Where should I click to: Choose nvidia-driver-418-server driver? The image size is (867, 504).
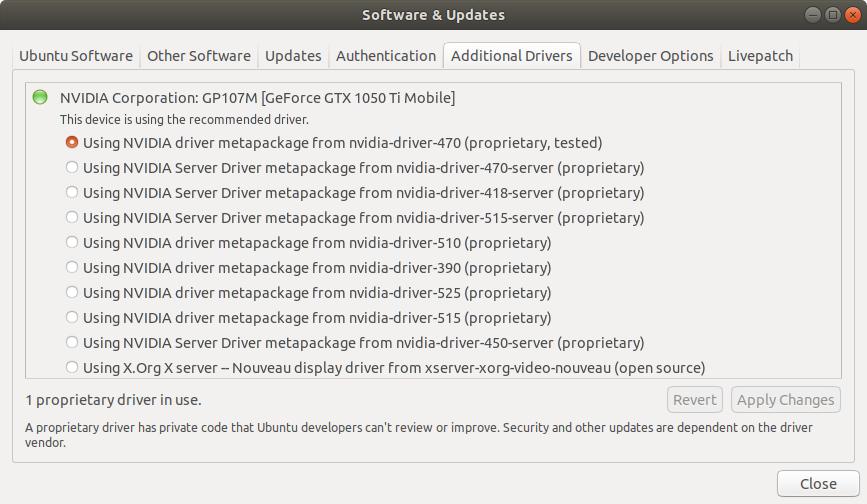tap(72, 193)
